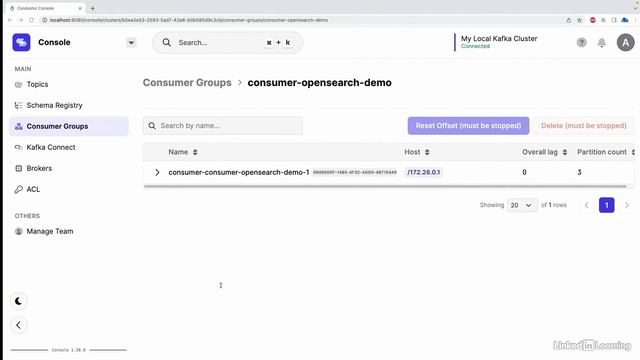Select Consumer Groups in the sidebar
This screenshot has width=640, height=360.
[69, 126]
